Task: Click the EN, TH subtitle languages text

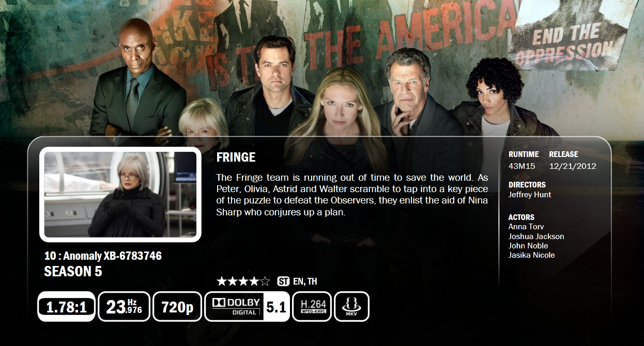Action: tap(305, 281)
